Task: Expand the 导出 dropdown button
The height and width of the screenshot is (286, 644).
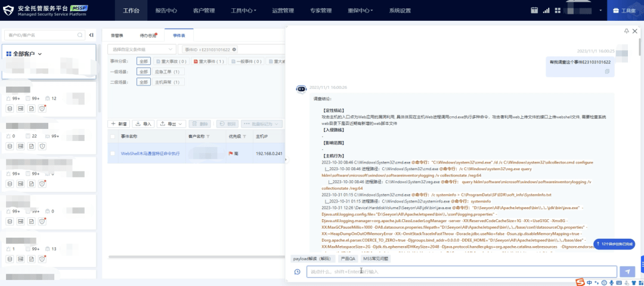Action: (172, 124)
